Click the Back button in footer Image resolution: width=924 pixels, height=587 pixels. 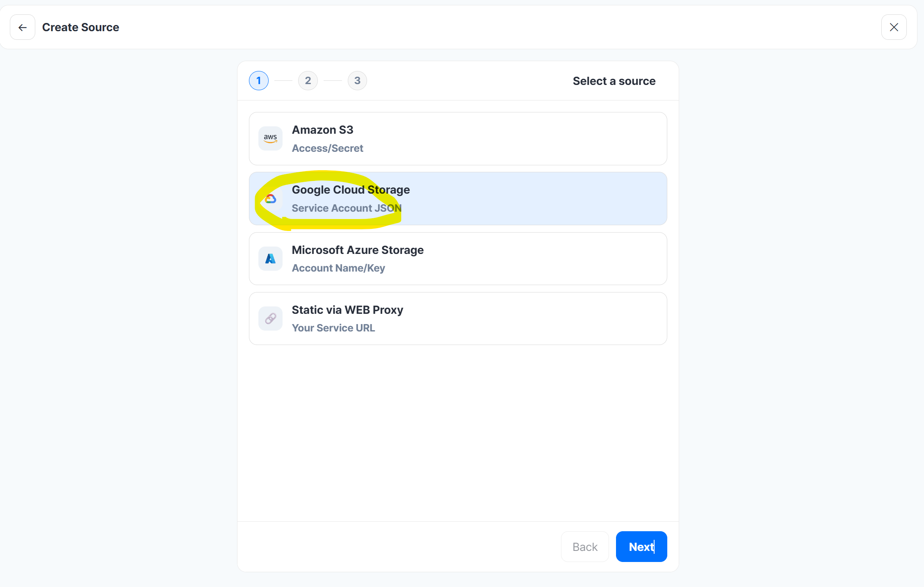pyautogui.click(x=584, y=547)
